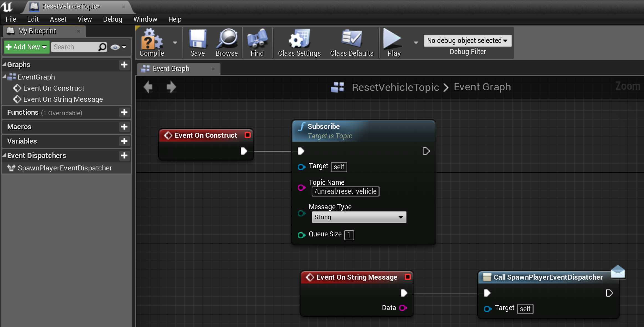The image size is (644, 327).
Task: Click the Add New button
Action: (x=26, y=47)
